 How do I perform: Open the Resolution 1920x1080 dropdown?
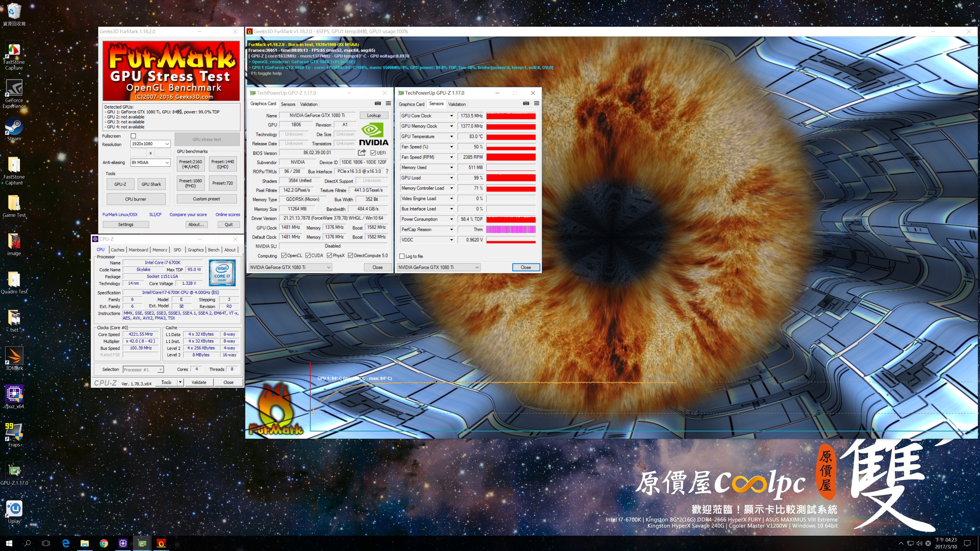pyautogui.click(x=150, y=144)
